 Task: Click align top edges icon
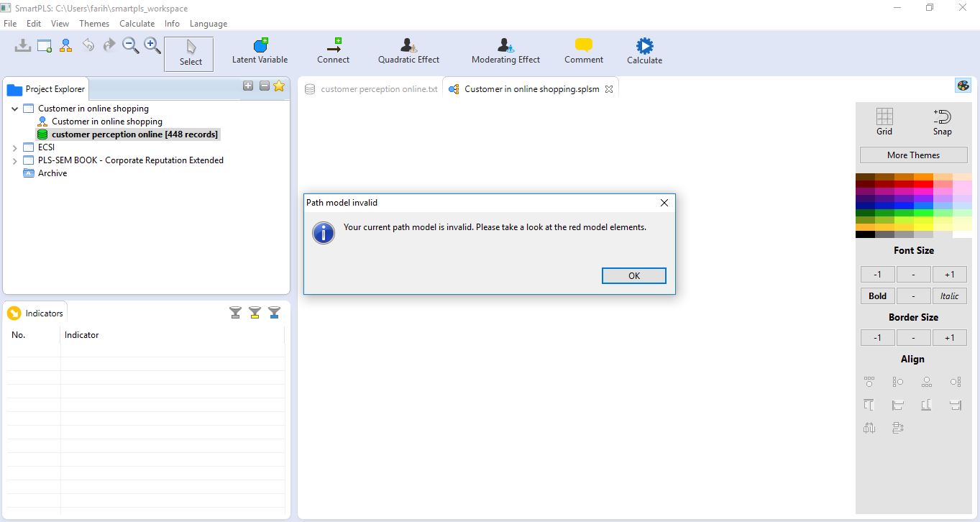pos(869,405)
